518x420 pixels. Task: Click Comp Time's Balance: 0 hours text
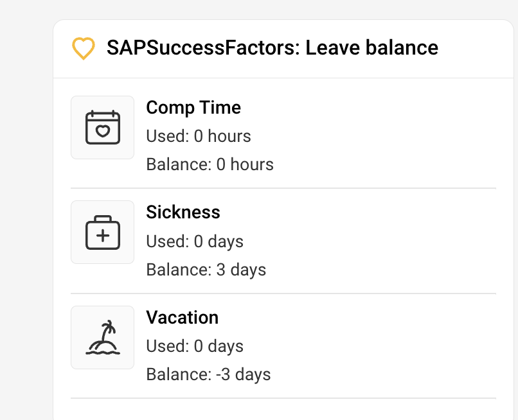210,164
